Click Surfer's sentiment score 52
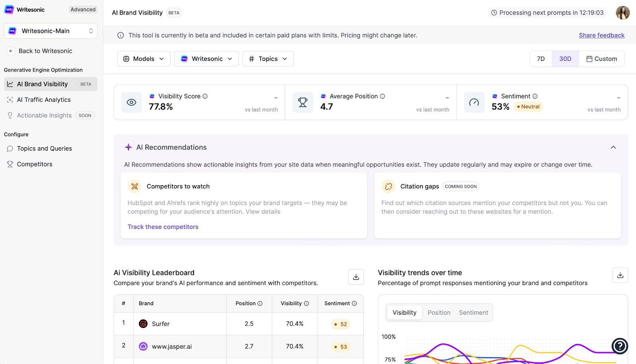636x364 pixels. click(x=341, y=324)
